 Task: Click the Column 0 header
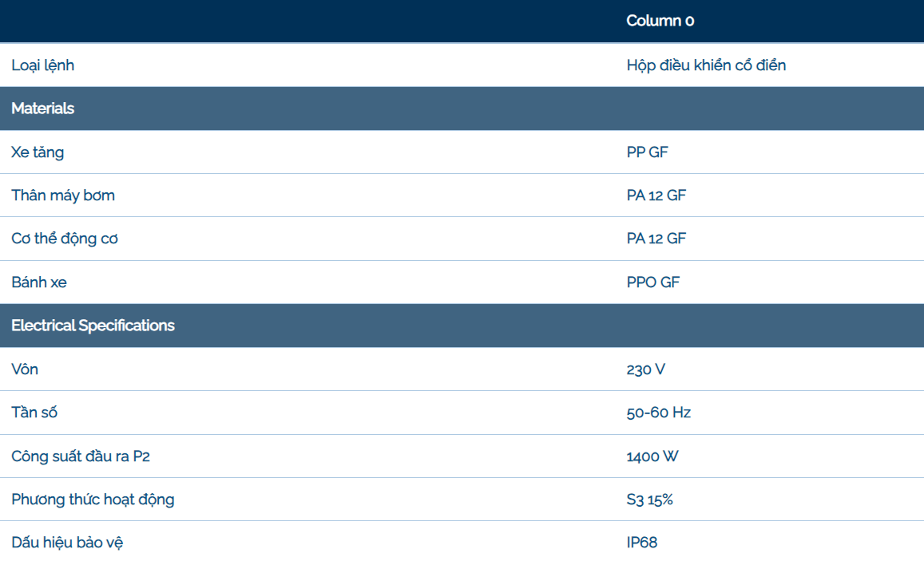(660, 21)
